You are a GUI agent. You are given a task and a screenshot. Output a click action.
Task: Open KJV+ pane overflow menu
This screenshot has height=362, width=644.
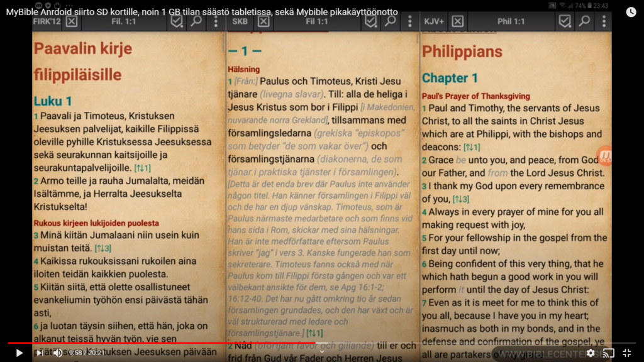604,21
